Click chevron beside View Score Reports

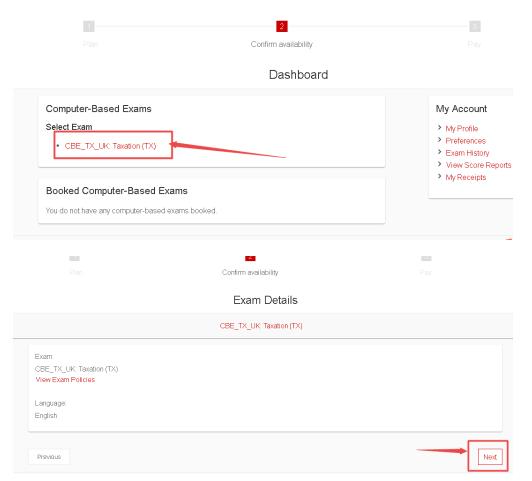[x=439, y=164]
